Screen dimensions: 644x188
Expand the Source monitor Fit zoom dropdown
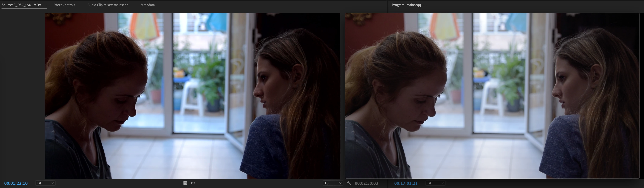pyautogui.click(x=45, y=183)
